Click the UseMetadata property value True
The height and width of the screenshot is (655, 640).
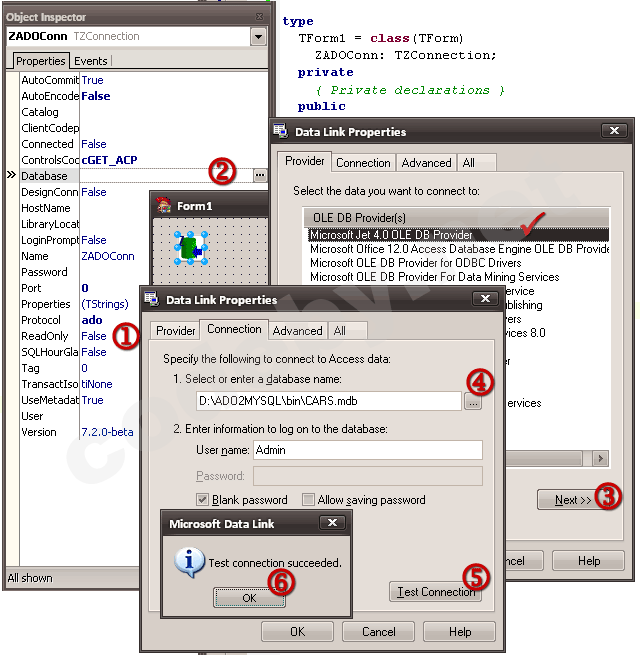pos(92,400)
